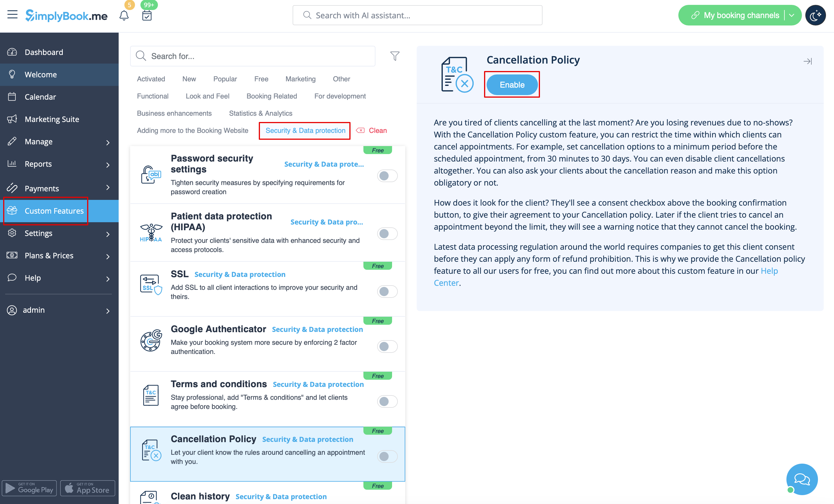
Task: Select the Booking Related filter tab
Action: click(272, 96)
